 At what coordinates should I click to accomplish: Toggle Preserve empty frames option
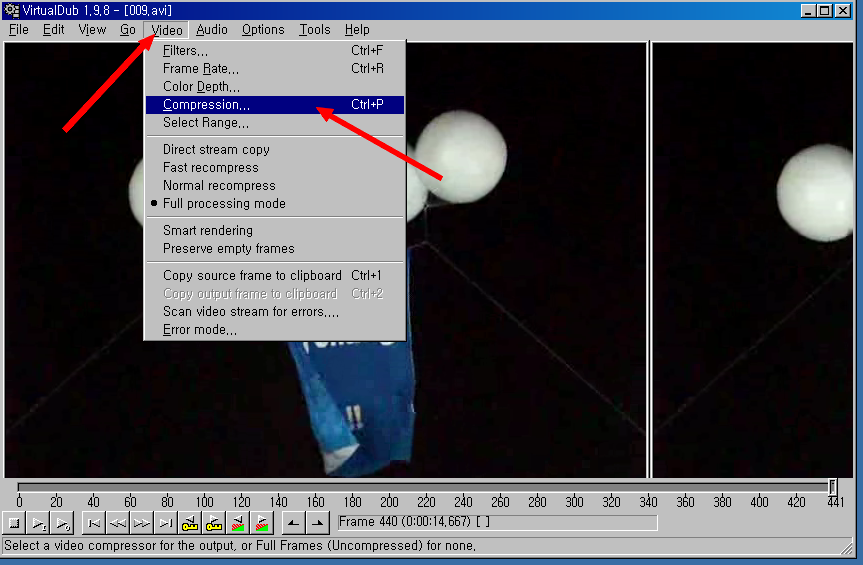(275, 249)
